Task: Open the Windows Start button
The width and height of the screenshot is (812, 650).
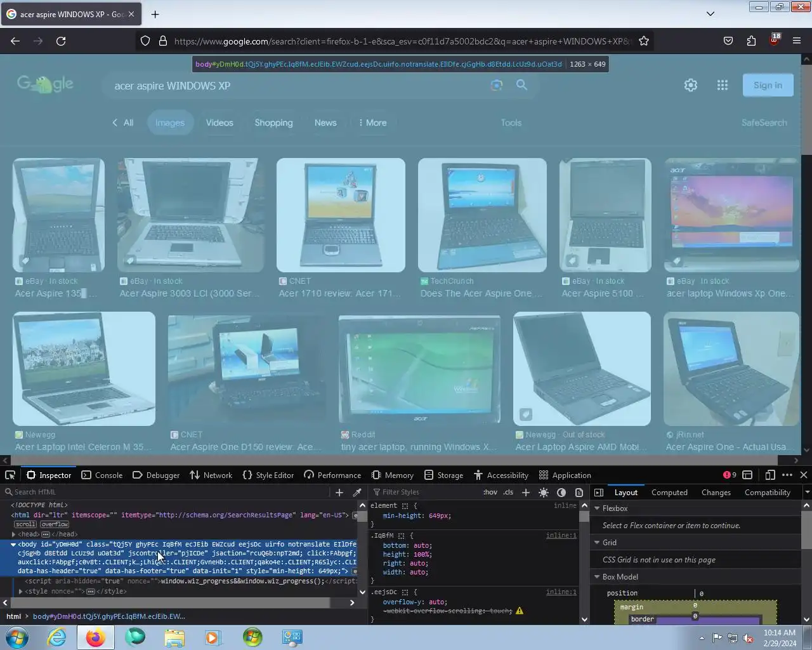Action: [17, 637]
